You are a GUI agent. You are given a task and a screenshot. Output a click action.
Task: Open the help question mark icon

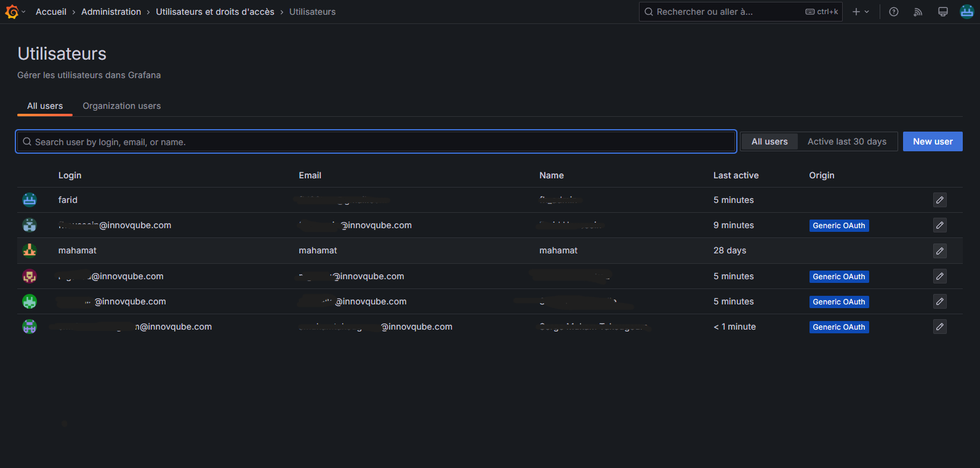coord(894,12)
